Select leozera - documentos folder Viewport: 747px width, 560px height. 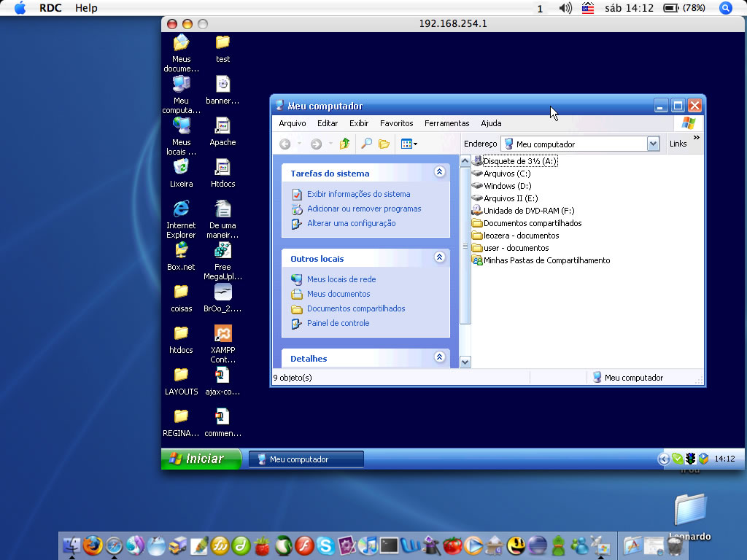point(516,236)
